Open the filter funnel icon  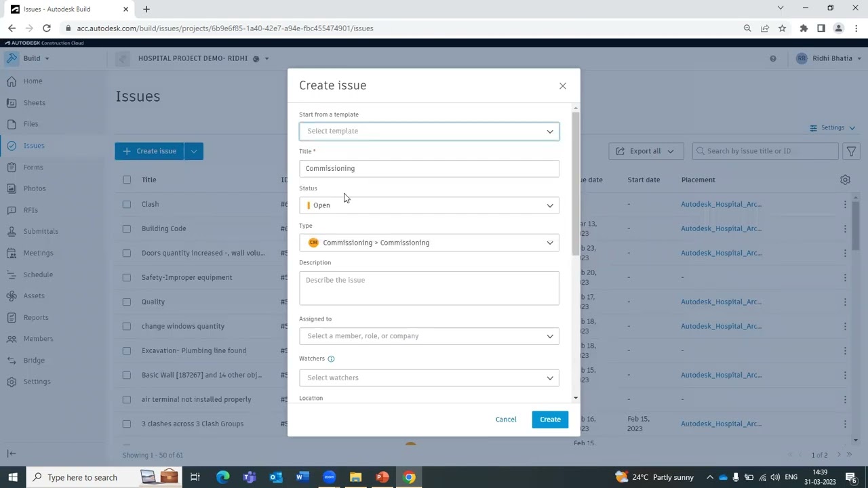pos(851,151)
